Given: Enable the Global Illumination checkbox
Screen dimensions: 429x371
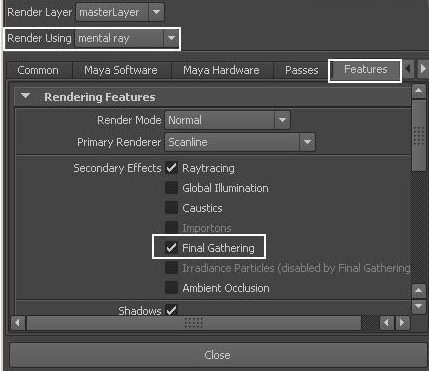Looking at the screenshot, I should tap(171, 188).
